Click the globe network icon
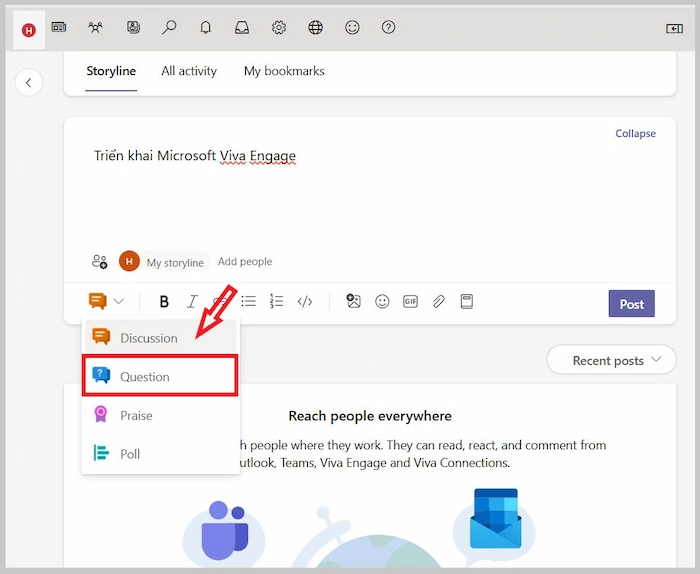Viewport: 700px width, 574px height. (315, 28)
